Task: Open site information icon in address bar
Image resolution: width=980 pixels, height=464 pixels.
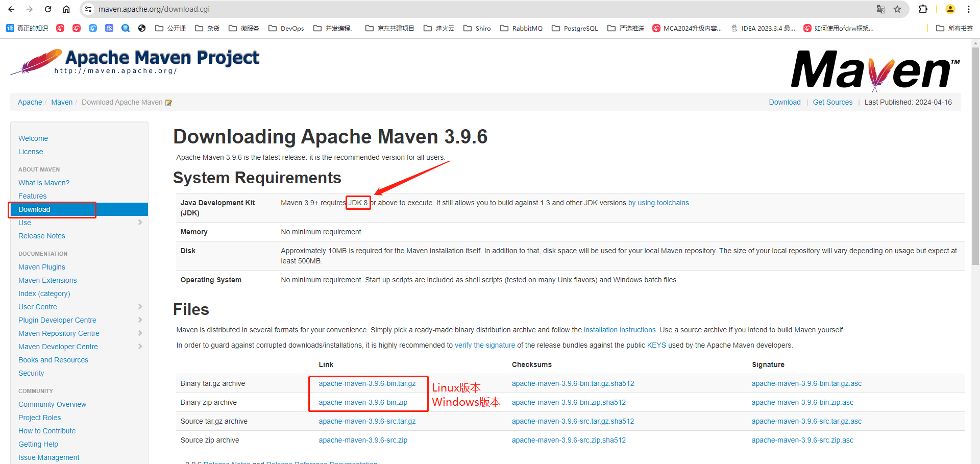Action: tap(88, 9)
